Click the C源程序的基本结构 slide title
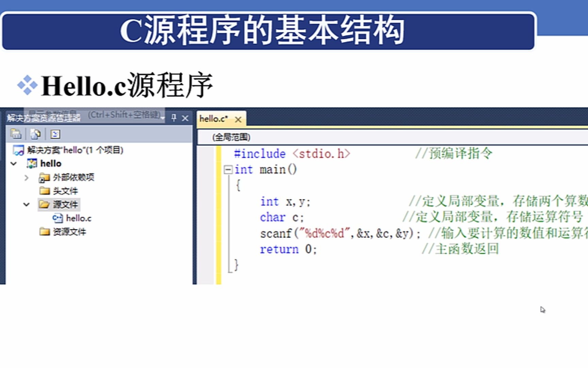This screenshot has height=368, width=588. tap(262, 31)
